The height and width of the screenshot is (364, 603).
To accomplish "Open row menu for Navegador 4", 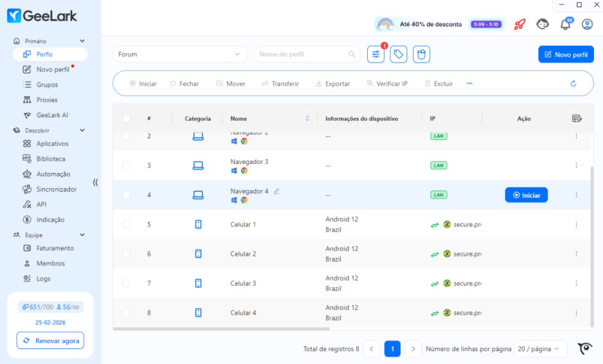I will 576,195.
